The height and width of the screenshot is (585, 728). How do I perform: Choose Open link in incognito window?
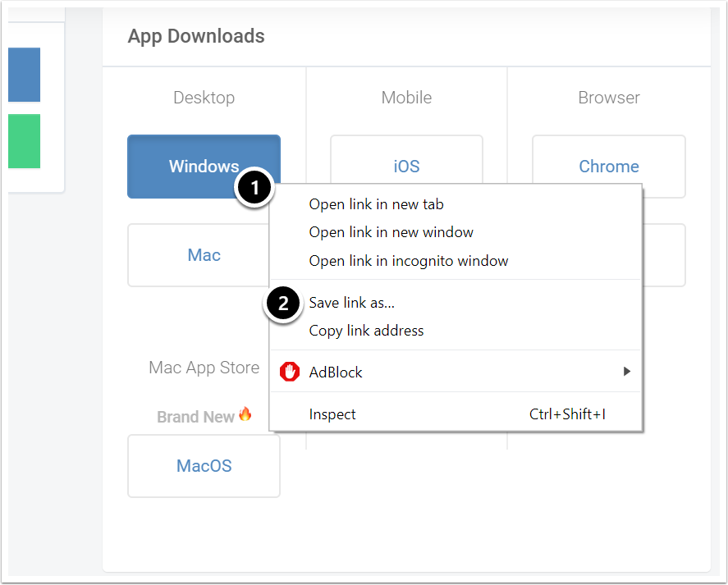[456, 261]
